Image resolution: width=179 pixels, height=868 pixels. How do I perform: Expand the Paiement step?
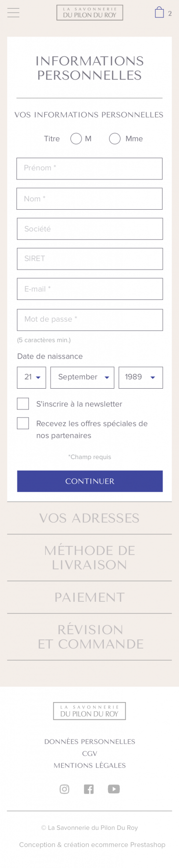pos(89,597)
